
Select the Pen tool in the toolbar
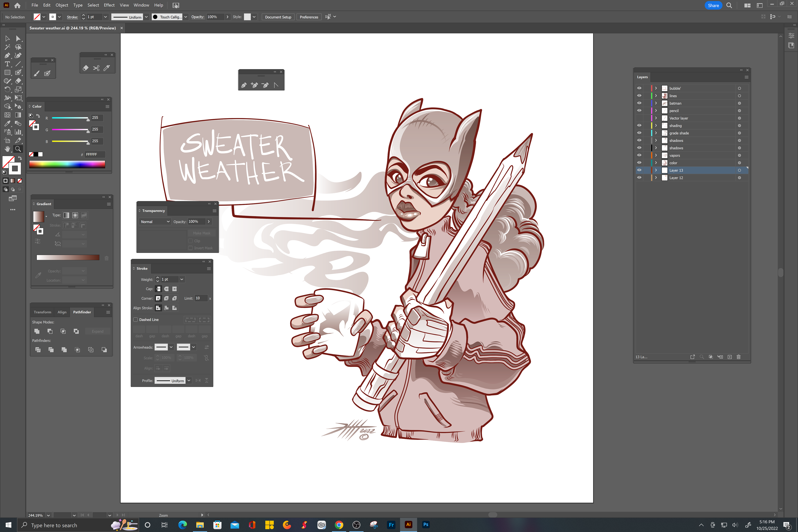[x=7, y=56]
